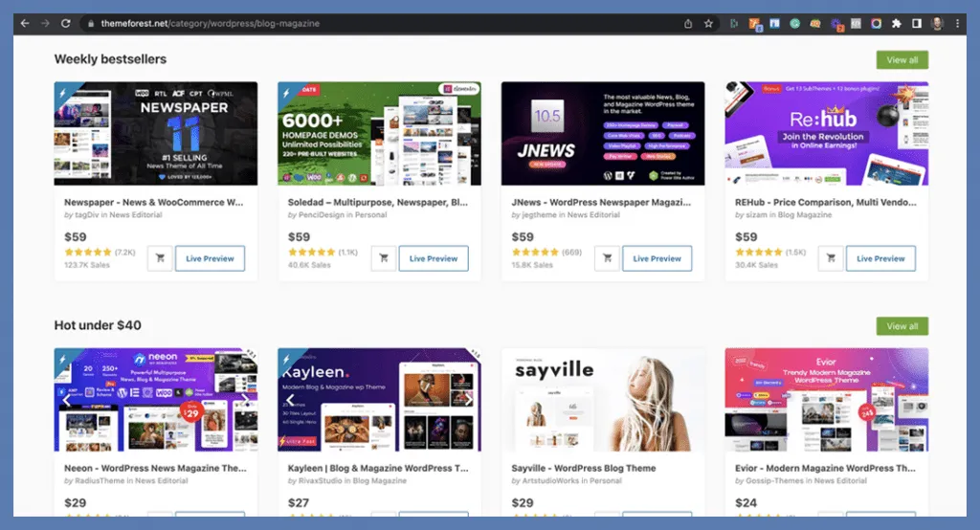Bookmark page with the star icon
This screenshot has width=980, height=530.
point(708,24)
